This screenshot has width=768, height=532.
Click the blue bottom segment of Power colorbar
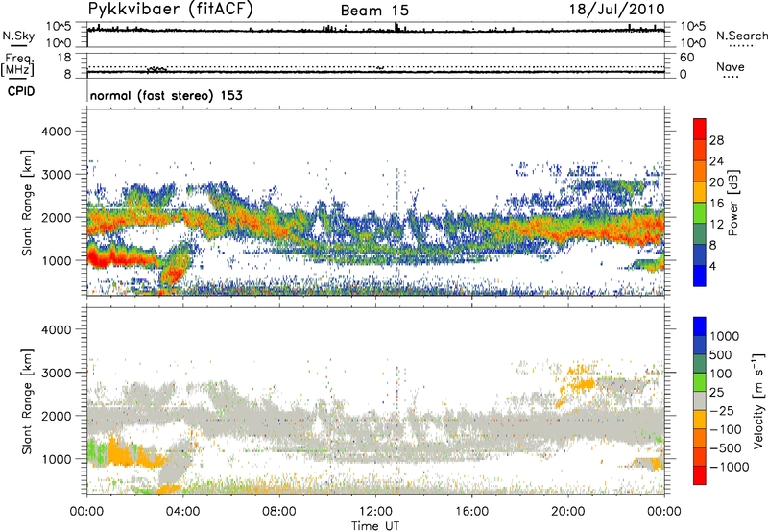pyautogui.click(x=700, y=276)
